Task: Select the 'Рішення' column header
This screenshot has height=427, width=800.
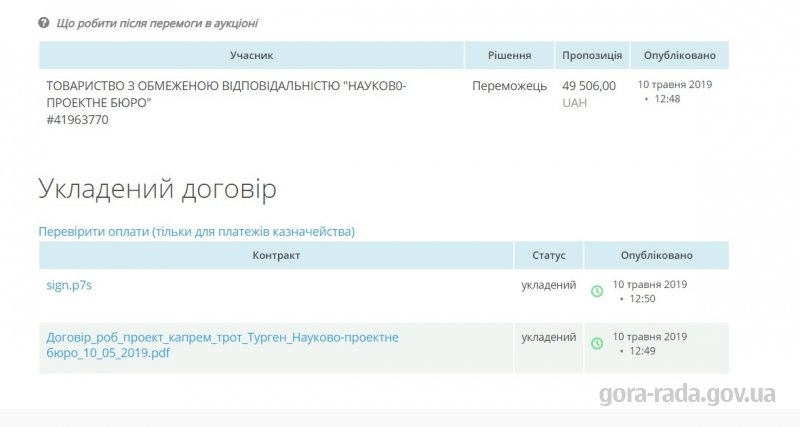Action: (x=509, y=55)
